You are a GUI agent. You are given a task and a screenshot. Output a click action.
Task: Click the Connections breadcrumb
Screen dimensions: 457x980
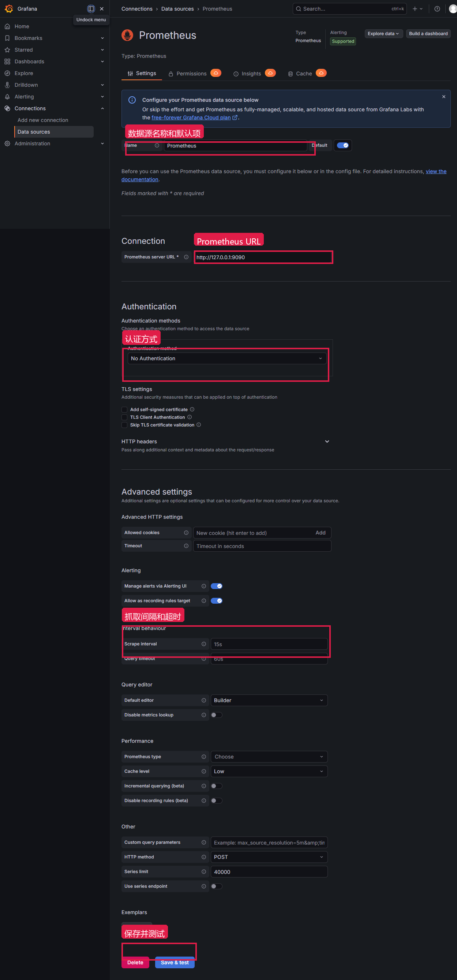coord(137,9)
